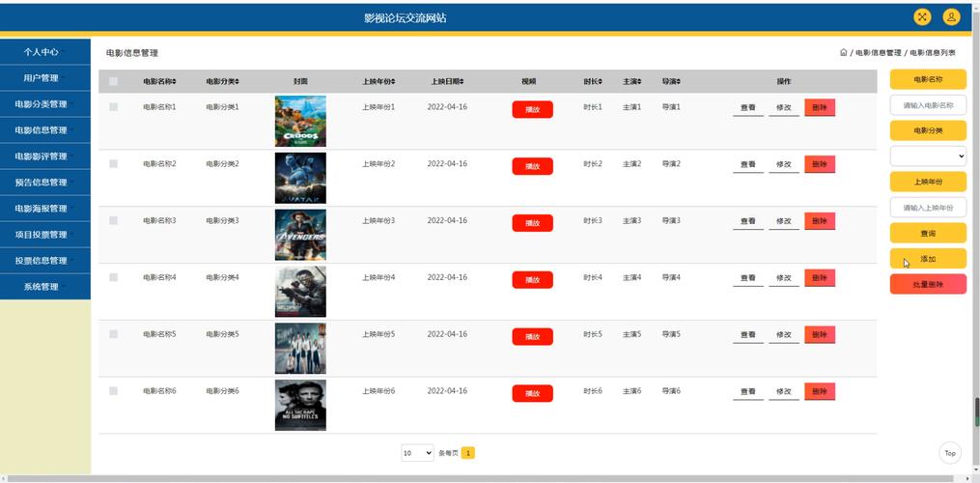Viewport: 980px width, 483px height.
Task: Open 投票信息管理 sidebar item
Action: [45, 261]
